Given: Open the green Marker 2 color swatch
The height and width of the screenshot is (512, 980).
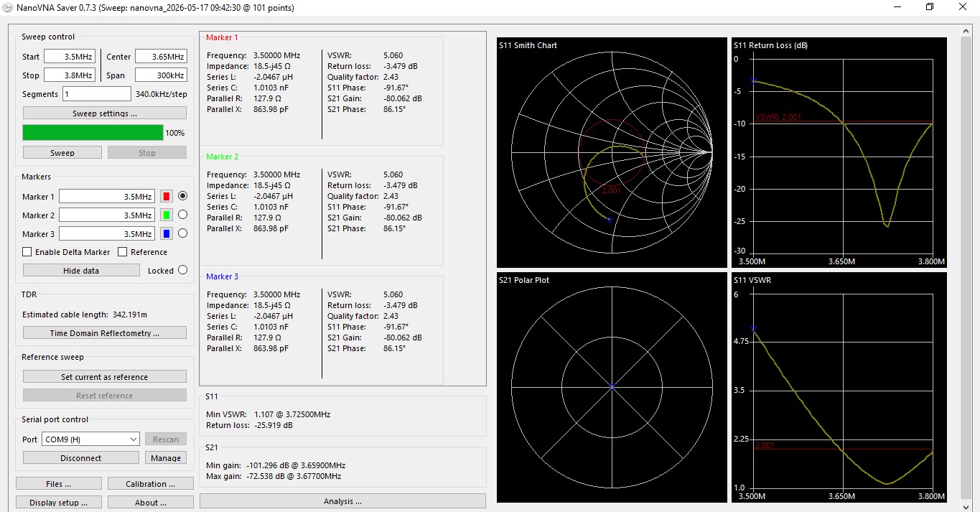Looking at the screenshot, I should coord(166,215).
